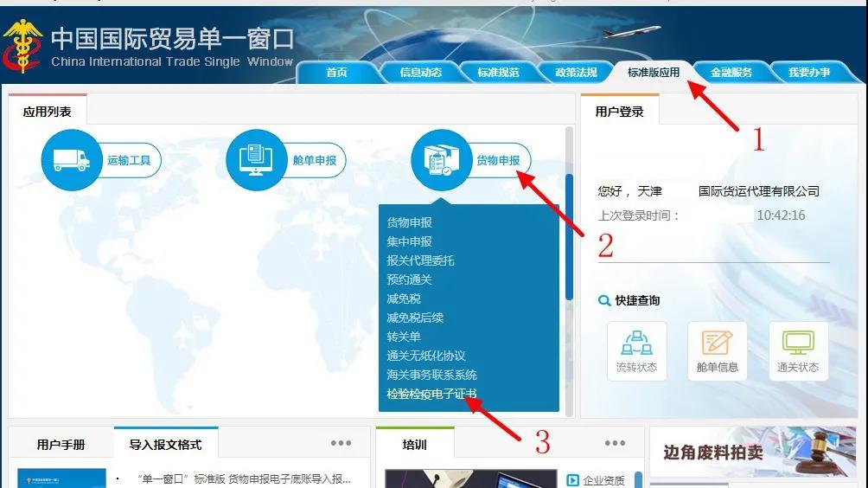Select the 标准版应用 tab
Viewport: 868px width, 488px height.
tap(654, 73)
